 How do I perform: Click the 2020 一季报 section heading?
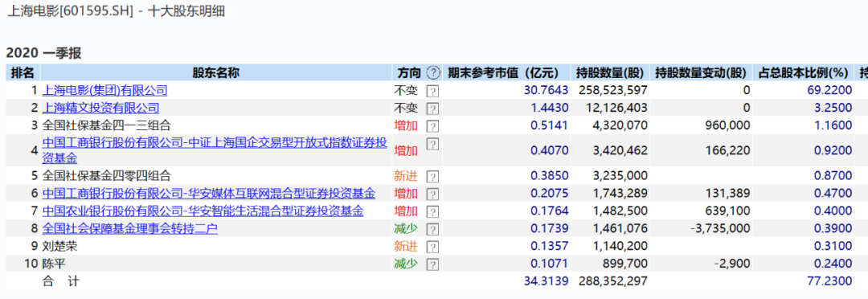43,53
